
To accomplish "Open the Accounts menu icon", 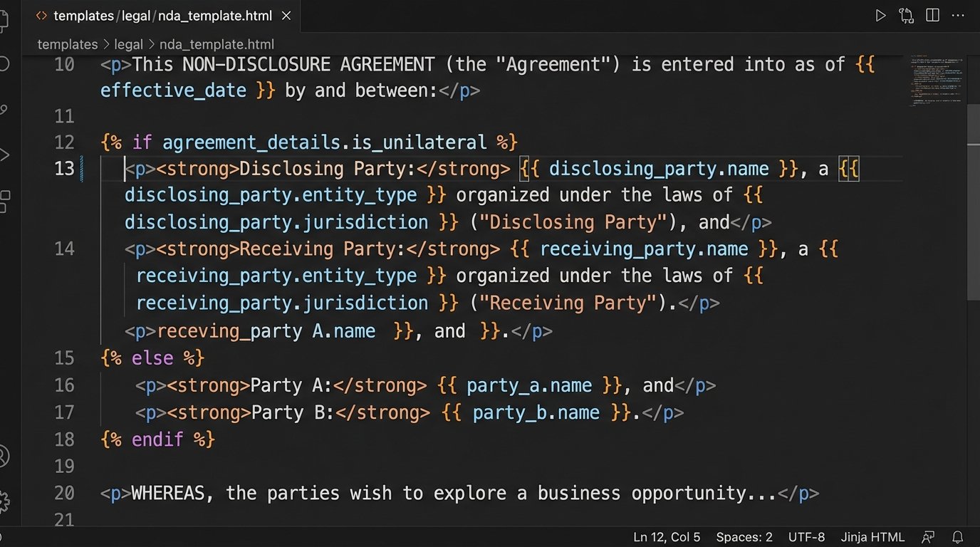I will click(4, 456).
